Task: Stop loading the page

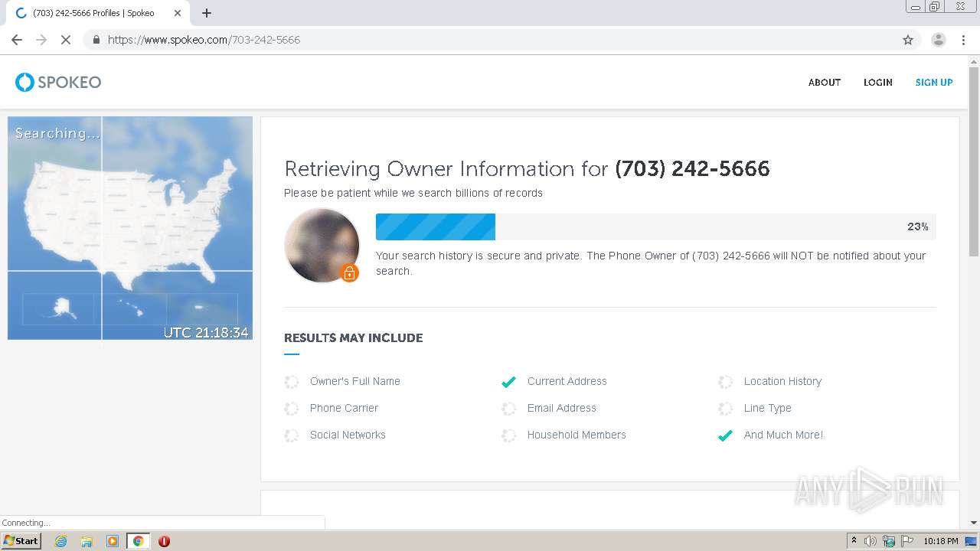Action: (66, 40)
